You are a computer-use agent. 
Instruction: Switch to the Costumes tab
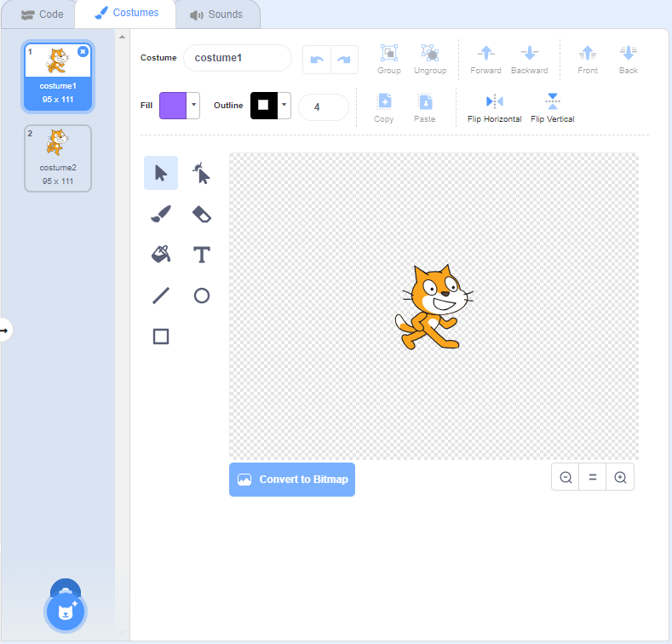(126, 13)
